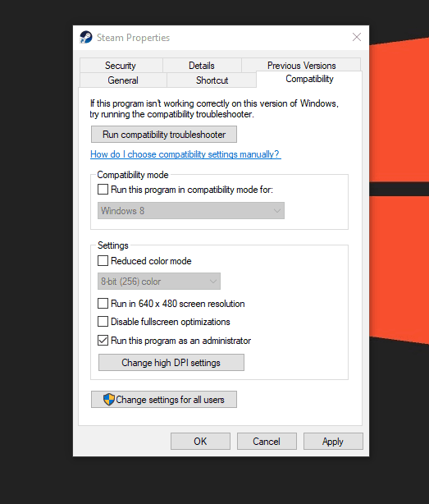Click the Steam icon in title bar
Viewport: 429px width, 504px height.
[x=86, y=37]
